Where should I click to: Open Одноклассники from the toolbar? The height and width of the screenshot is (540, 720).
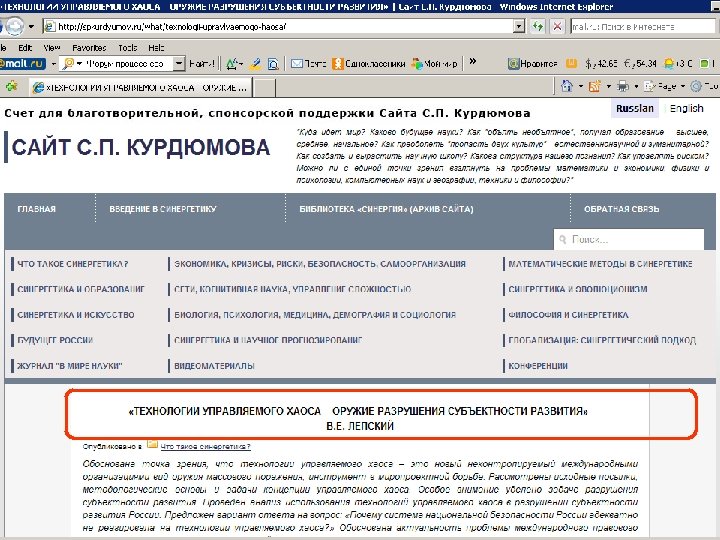tap(369, 64)
